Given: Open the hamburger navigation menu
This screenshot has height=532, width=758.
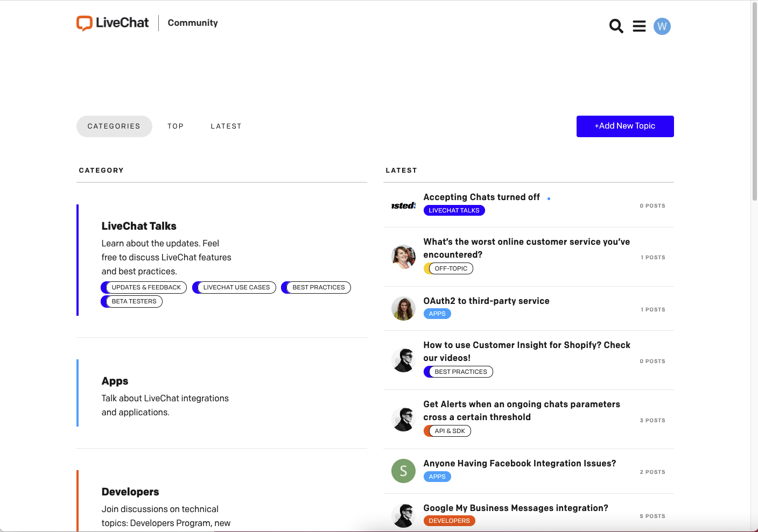Looking at the screenshot, I should tap(639, 26).
